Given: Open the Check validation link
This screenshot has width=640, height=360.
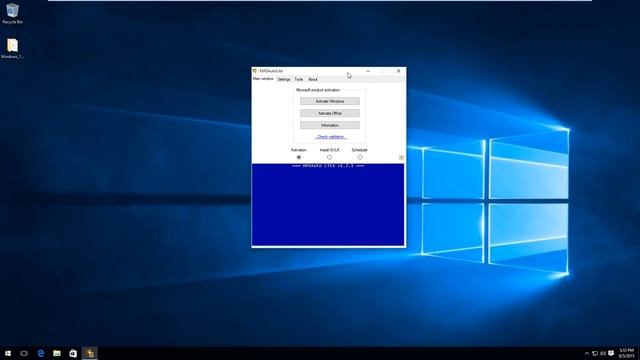Looking at the screenshot, I should click(331, 137).
